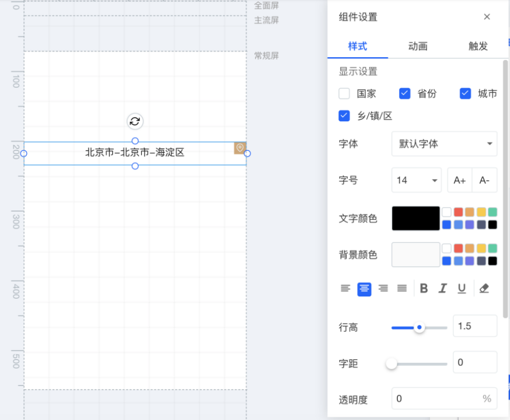Pick orange preset for 背景颜色
The width and height of the screenshot is (510, 420).
470,249
